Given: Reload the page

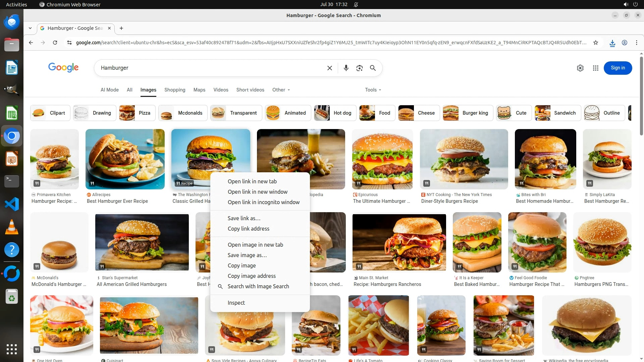Looking at the screenshot, I should (x=55, y=43).
